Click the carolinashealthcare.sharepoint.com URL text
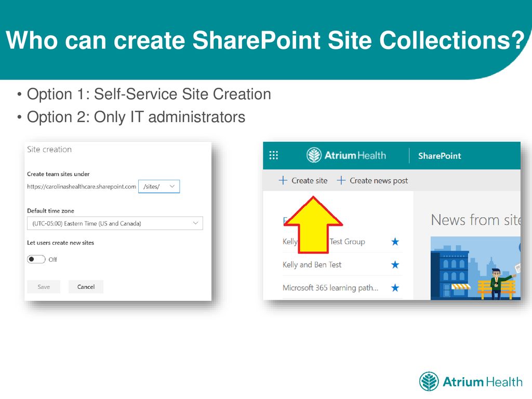The image size is (532, 399). coord(82,187)
